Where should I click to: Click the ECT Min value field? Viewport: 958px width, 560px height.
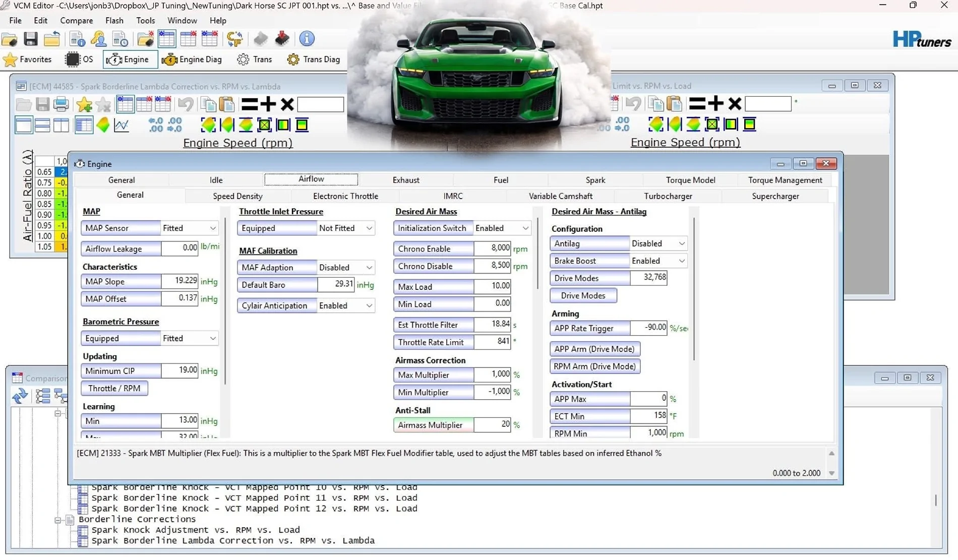coord(649,416)
